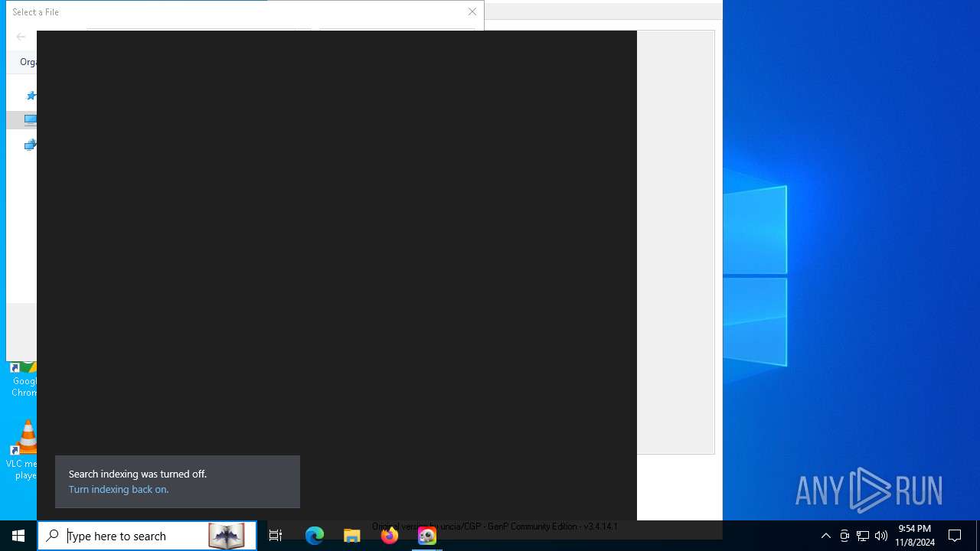980x551 pixels.
Task: Open the Action Center notifications icon
Action: pyautogui.click(x=955, y=536)
